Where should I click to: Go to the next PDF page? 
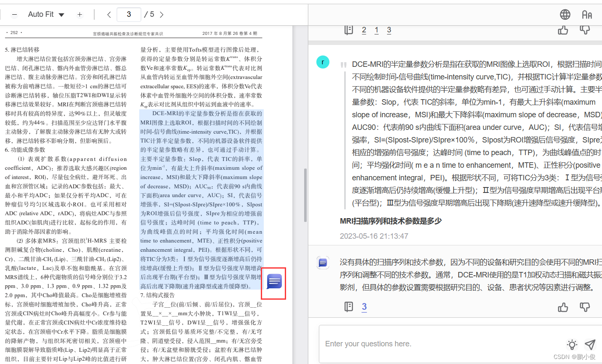[162, 14]
